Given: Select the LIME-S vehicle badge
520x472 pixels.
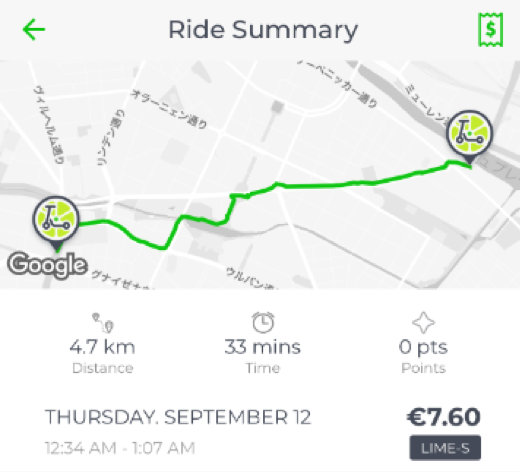Looking at the screenshot, I should 445,448.
